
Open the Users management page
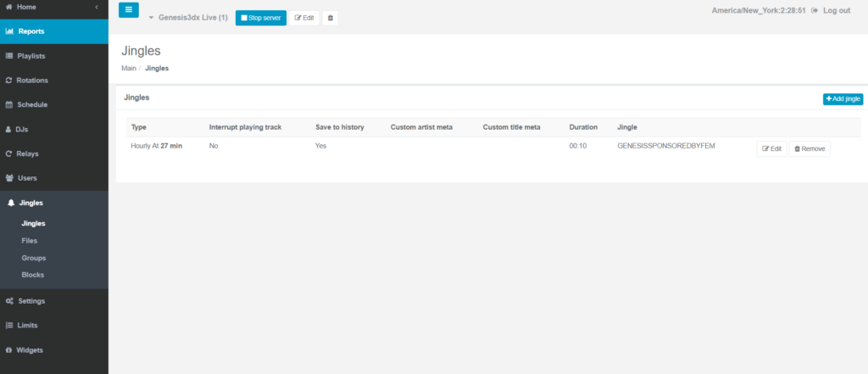click(x=27, y=178)
